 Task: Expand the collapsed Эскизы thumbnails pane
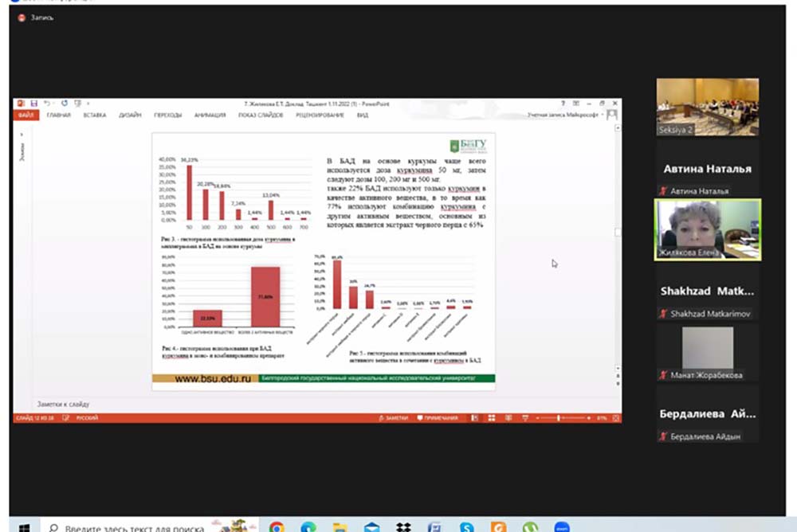(22, 135)
